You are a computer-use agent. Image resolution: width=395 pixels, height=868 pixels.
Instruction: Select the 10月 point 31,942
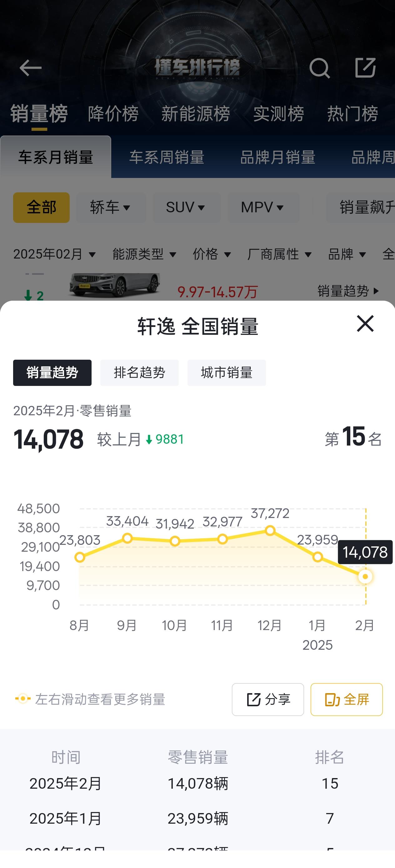[x=175, y=541]
